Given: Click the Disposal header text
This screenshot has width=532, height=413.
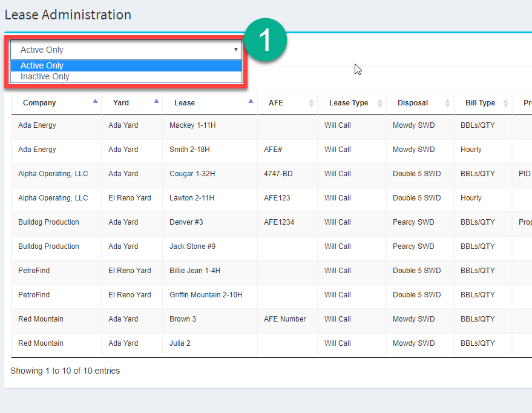Looking at the screenshot, I should [413, 103].
